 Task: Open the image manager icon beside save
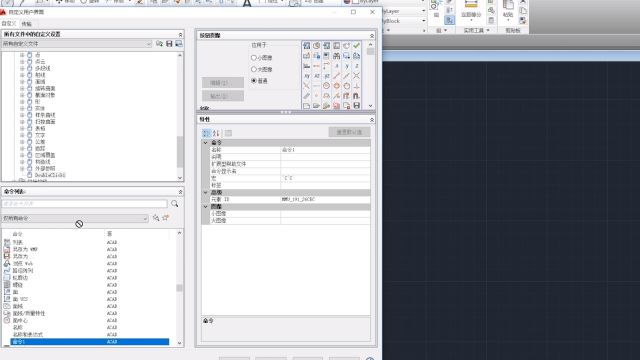coord(179,44)
